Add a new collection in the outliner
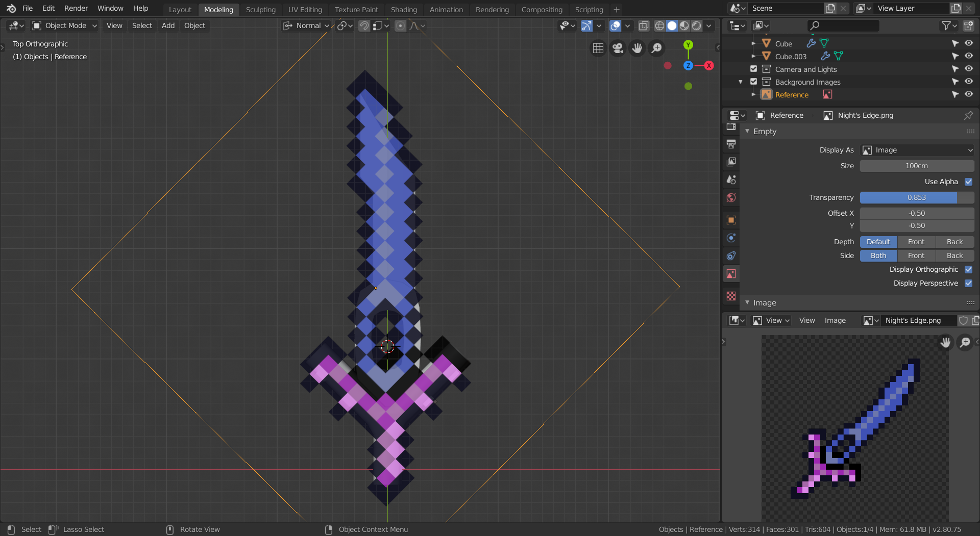The image size is (980, 536). point(968,25)
